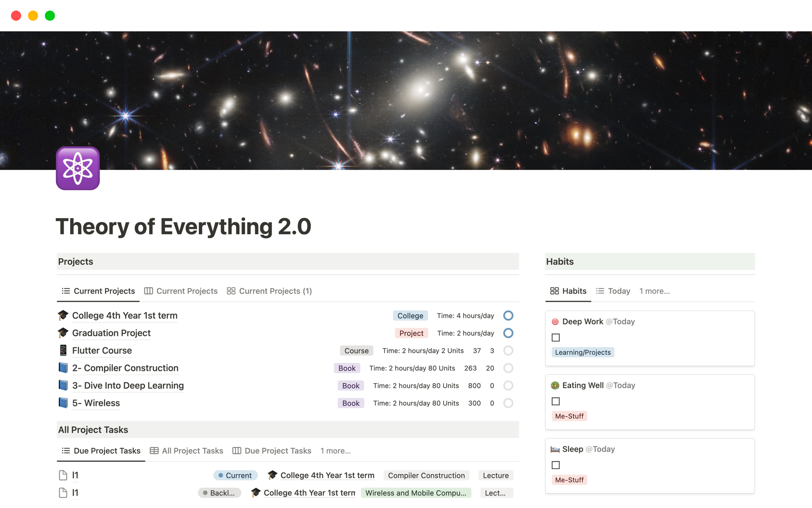
Task: Open the College 4th Year 1st term project
Action: coord(125,316)
